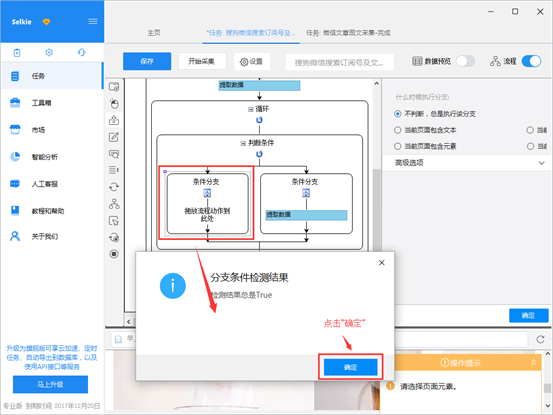Click the reload icon next to address bar
Screen dimensions: 553x415
(540, 339)
